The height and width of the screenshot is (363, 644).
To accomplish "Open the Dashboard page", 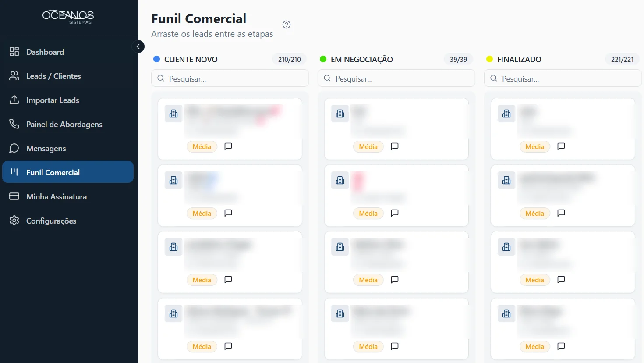I will tap(68, 52).
